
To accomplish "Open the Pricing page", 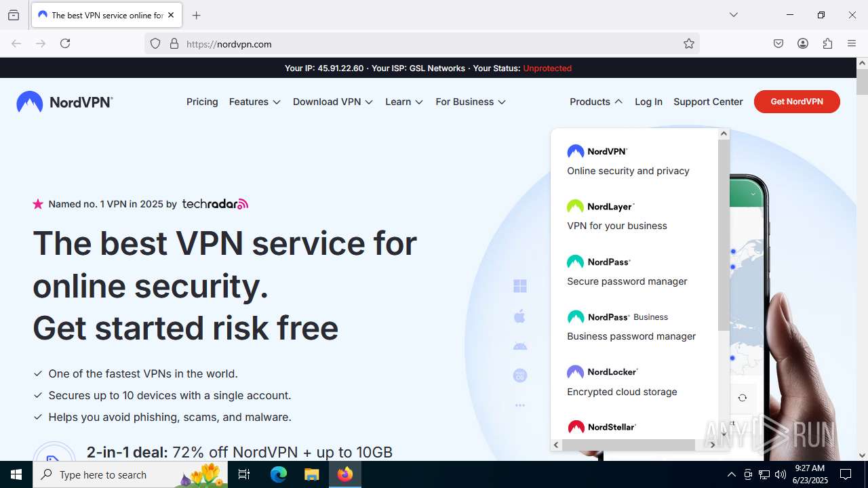I will (202, 102).
